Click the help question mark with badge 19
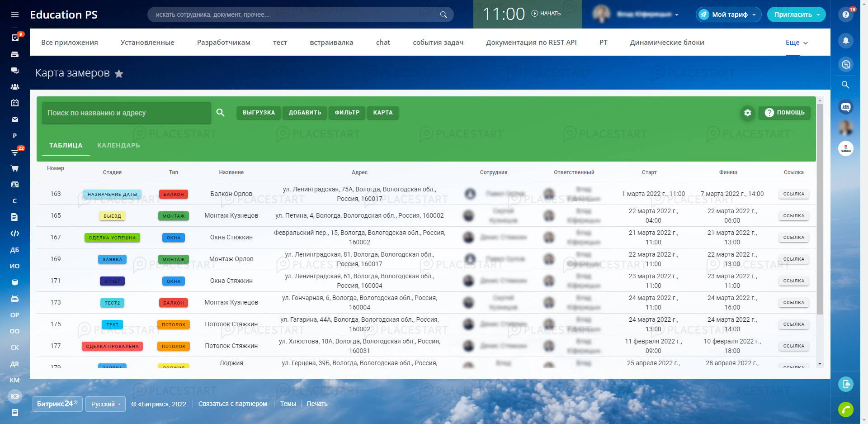 (845, 14)
